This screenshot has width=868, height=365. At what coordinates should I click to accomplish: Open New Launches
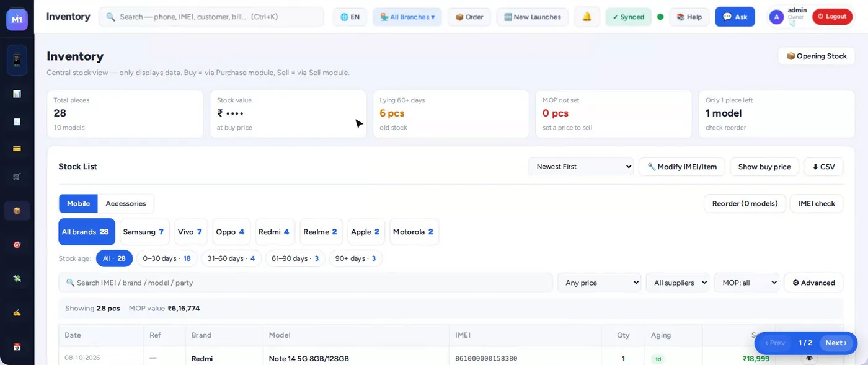533,17
